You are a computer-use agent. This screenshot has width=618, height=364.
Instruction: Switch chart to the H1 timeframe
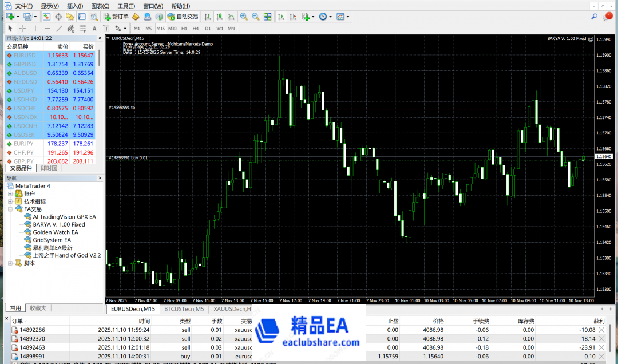tap(184, 28)
